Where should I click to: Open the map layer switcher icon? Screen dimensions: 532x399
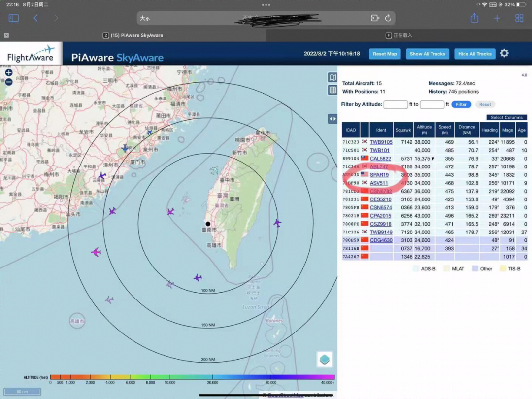coord(325,359)
